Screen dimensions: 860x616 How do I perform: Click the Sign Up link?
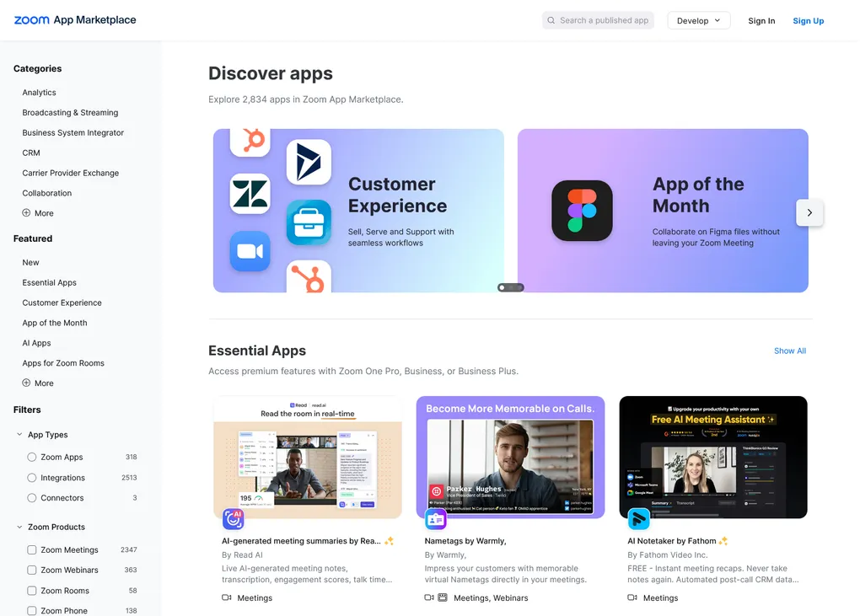pyautogui.click(x=808, y=21)
